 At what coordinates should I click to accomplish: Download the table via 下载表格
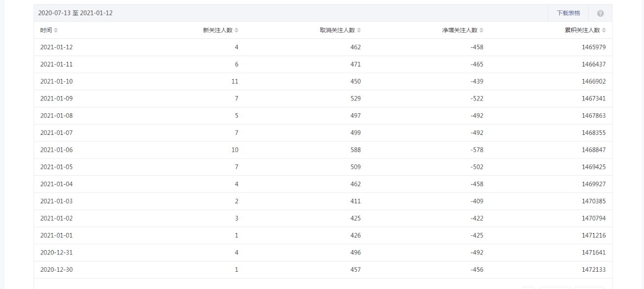pyautogui.click(x=568, y=13)
